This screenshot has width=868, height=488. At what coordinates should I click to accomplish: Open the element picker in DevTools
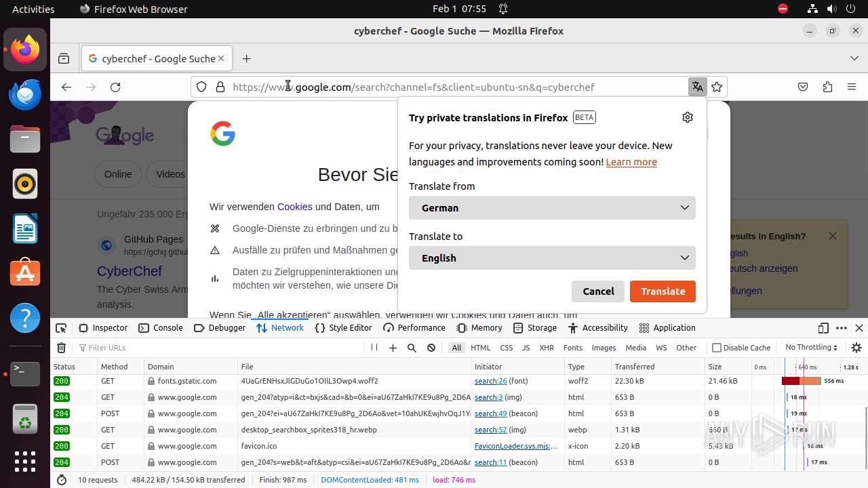61,328
